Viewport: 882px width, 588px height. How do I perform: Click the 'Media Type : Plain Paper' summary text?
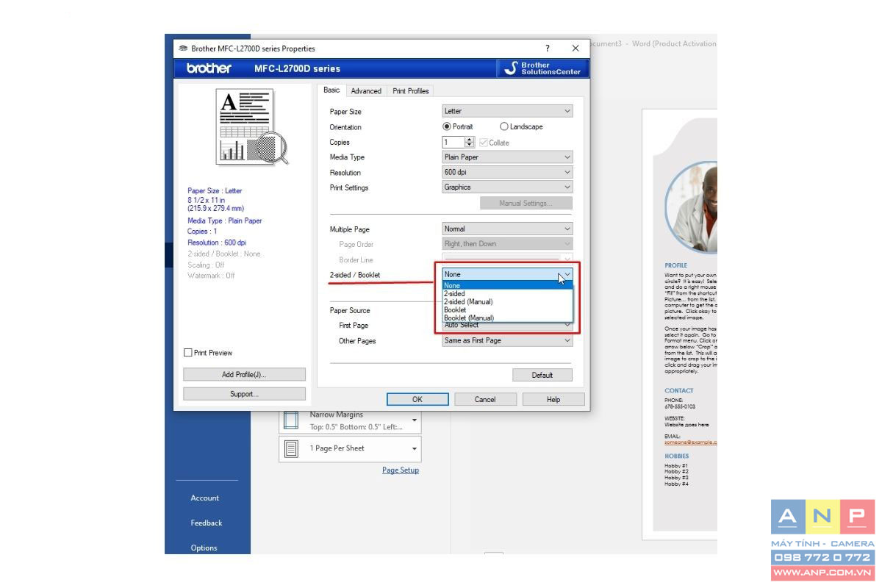(x=225, y=220)
